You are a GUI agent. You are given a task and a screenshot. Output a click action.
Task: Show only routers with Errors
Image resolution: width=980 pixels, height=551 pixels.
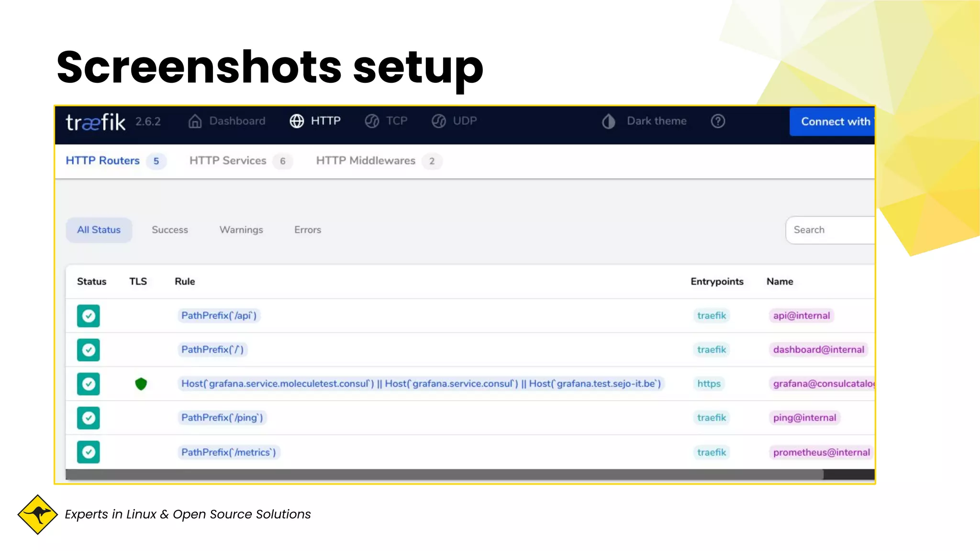click(x=308, y=230)
